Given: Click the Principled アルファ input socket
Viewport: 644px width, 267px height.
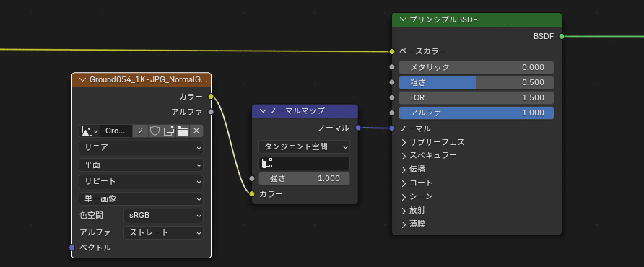Looking at the screenshot, I should pyautogui.click(x=392, y=113).
